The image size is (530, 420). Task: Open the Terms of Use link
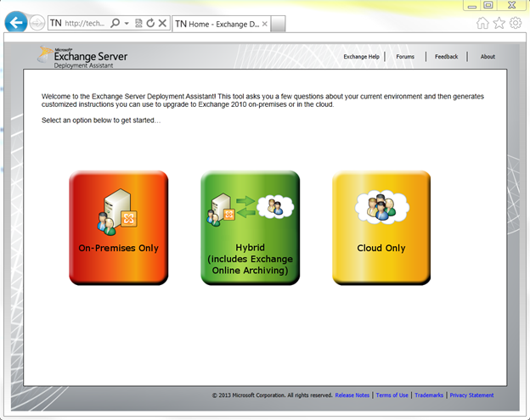392,395
